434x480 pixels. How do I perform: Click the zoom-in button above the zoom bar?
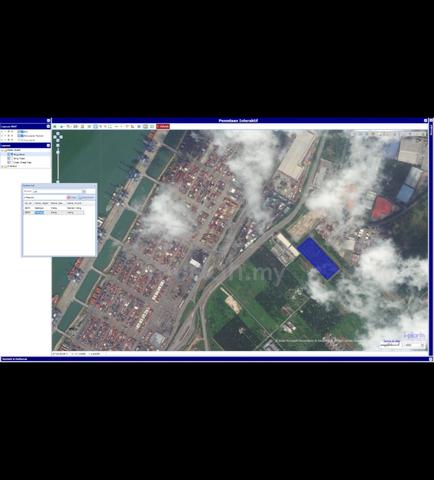58,145
